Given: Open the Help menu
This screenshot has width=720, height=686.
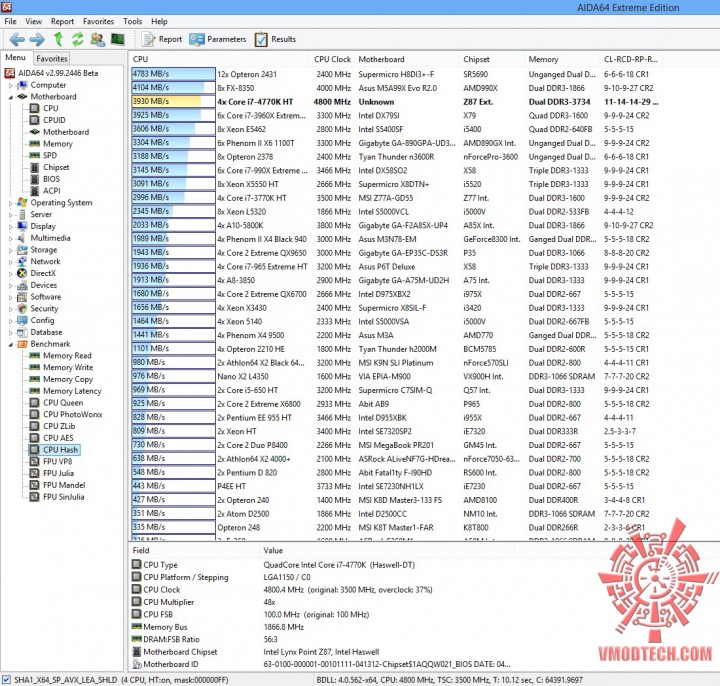Looking at the screenshot, I should (159, 21).
